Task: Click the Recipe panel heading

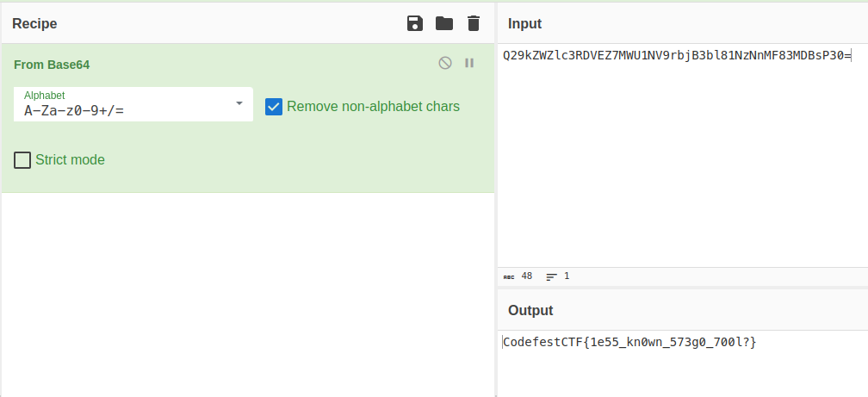Action: (x=34, y=23)
